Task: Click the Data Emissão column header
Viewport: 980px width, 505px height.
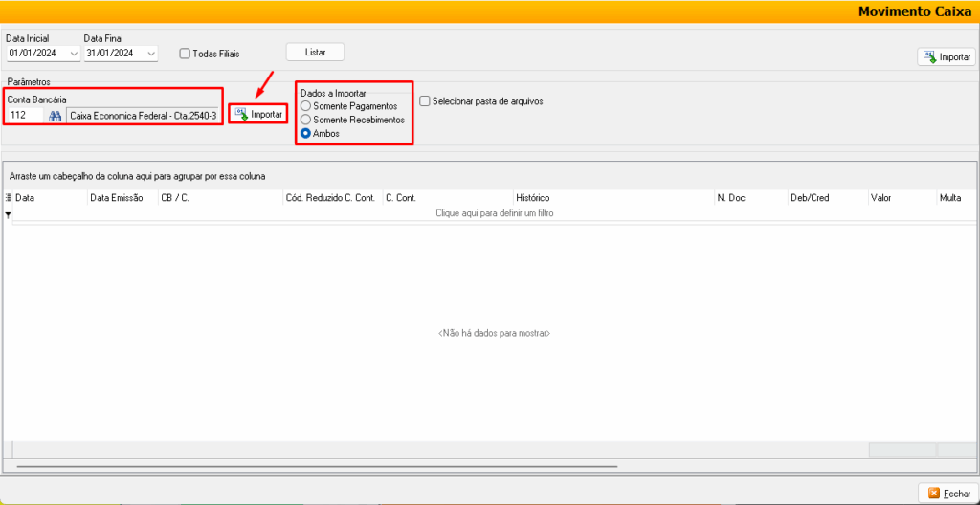Action: 116,198
